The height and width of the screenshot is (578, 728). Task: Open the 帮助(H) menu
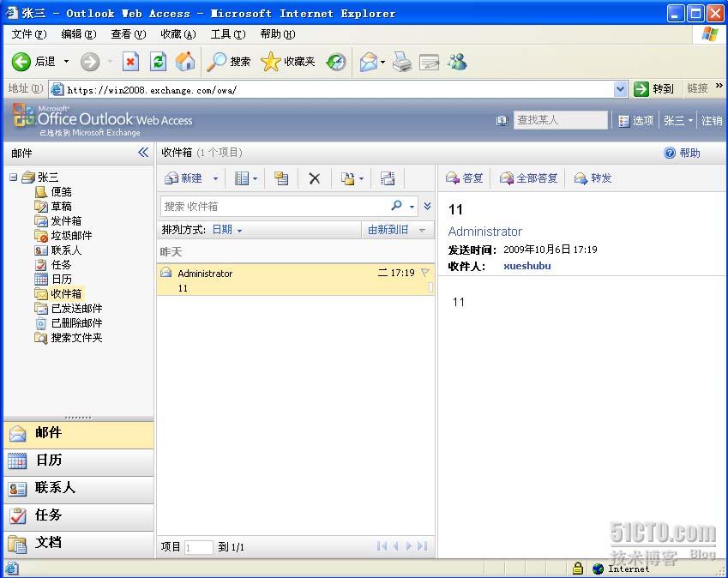click(277, 34)
